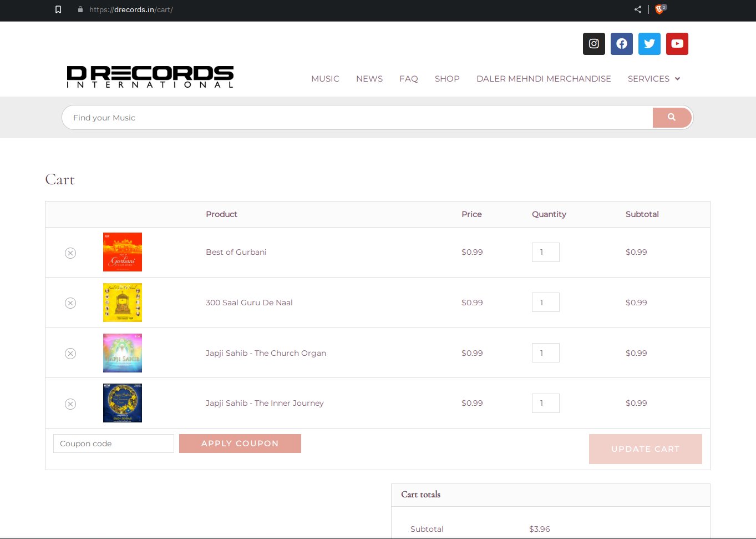Viewport: 756px width, 539px height.
Task: Open the Instagram social icon
Action: (593, 44)
